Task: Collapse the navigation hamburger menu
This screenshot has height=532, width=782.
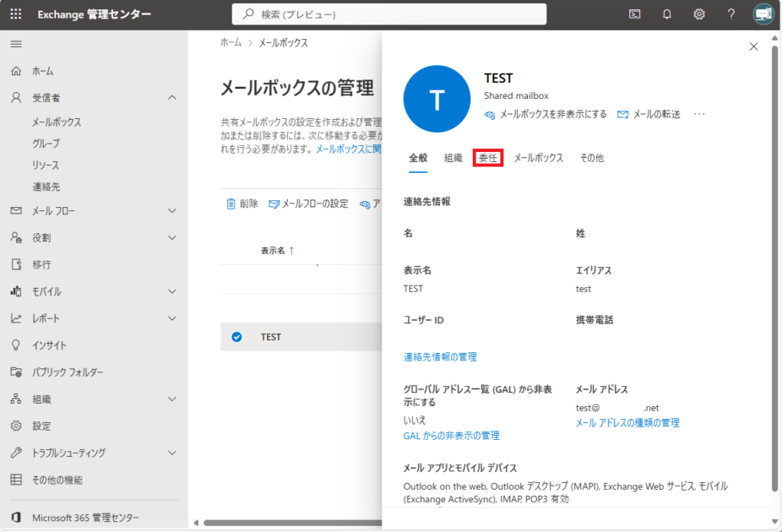Action: 16,45
